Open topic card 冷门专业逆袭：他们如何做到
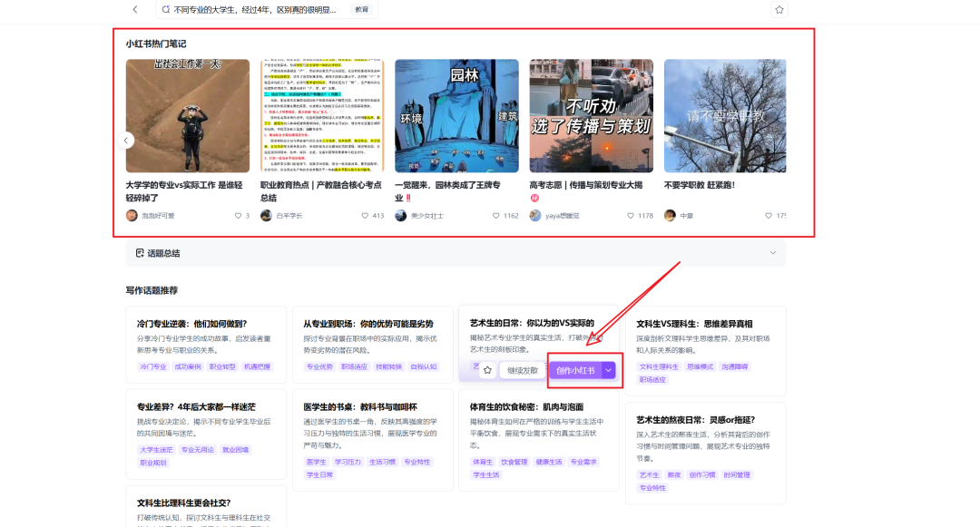Image resolution: width=980 pixels, height=527 pixels. tap(206, 344)
